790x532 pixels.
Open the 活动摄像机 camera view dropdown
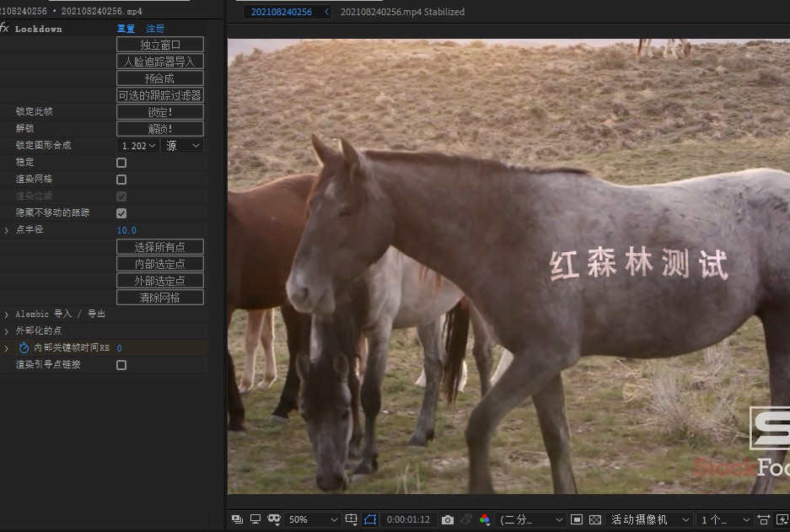(650, 519)
